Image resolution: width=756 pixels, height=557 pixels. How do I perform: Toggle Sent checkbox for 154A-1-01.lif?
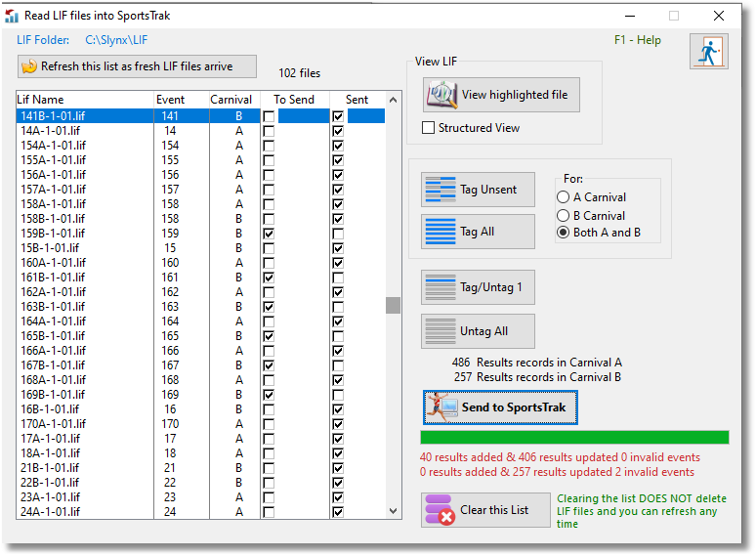(x=338, y=146)
